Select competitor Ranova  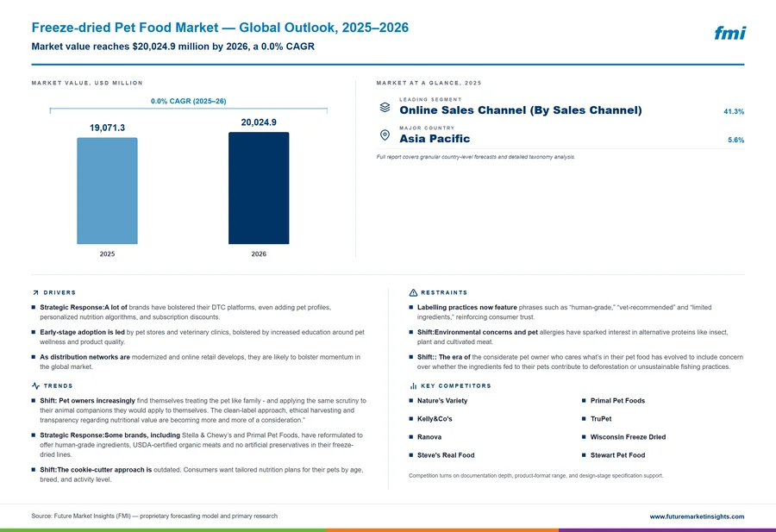click(429, 437)
